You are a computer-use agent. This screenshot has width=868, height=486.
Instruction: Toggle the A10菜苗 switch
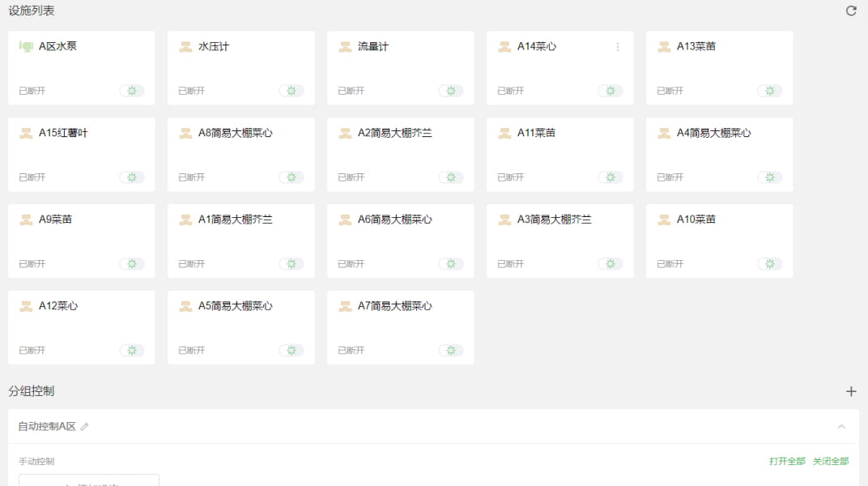(x=770, y=264)
